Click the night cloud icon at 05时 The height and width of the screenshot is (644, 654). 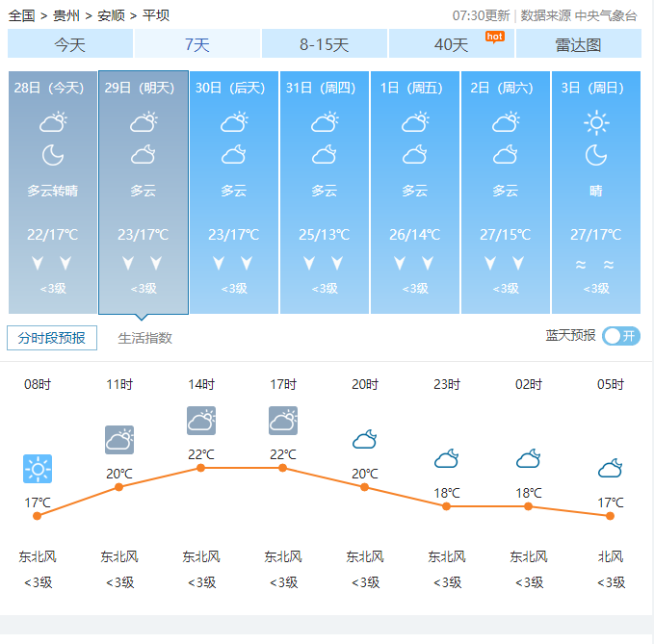pyautogui.click(x=610, y=468)
